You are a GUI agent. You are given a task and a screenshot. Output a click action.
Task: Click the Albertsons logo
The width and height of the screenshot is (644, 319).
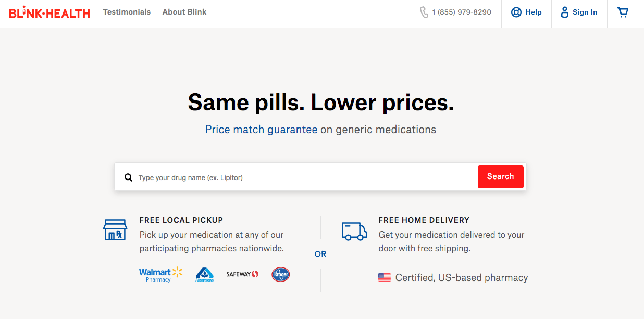pos(204,275)
